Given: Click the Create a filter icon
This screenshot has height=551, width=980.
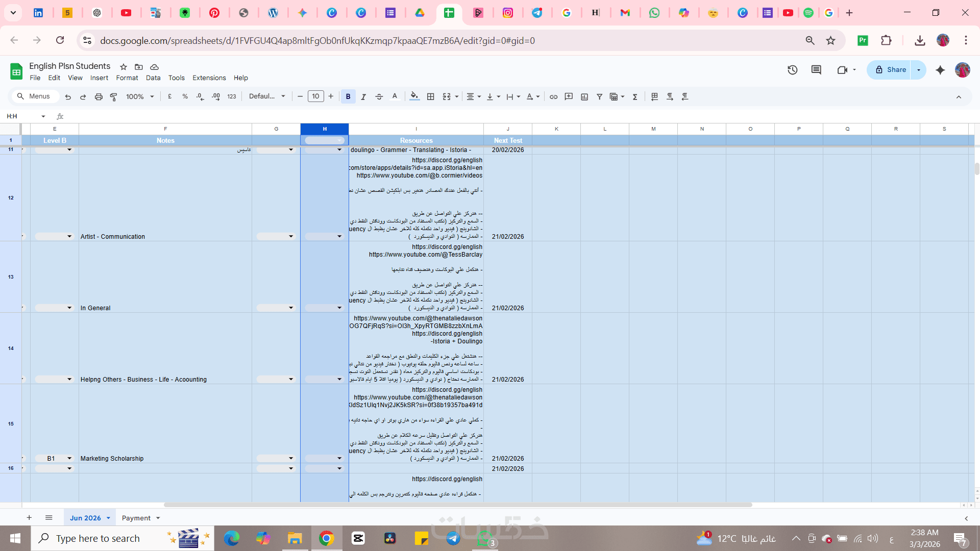Looking at the screenshot, I should [x=599, y=96].
